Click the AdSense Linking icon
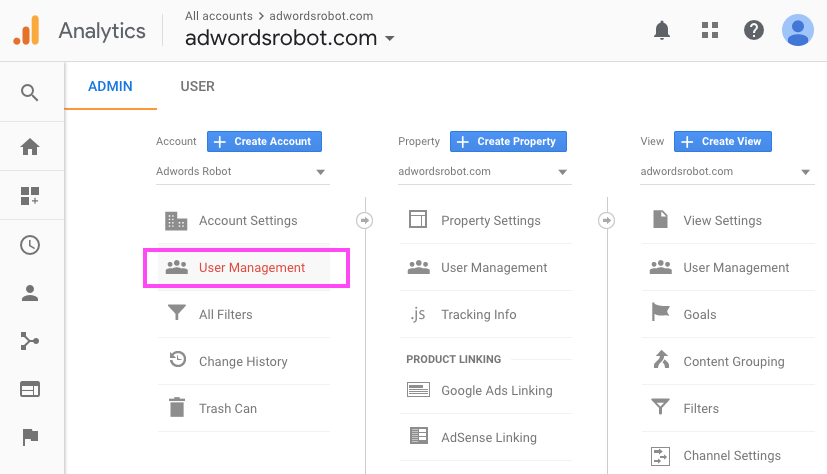827x474 pixels. [419, 436]
